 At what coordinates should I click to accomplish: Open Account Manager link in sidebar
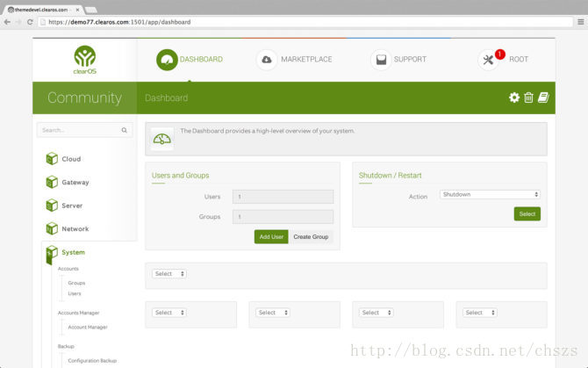88,327
